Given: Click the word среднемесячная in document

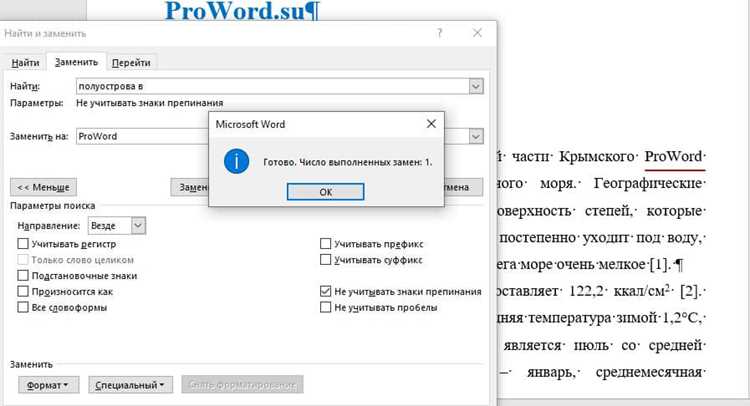Looking at the screenshot, I should pyautogui.click(x=648, y=372).
